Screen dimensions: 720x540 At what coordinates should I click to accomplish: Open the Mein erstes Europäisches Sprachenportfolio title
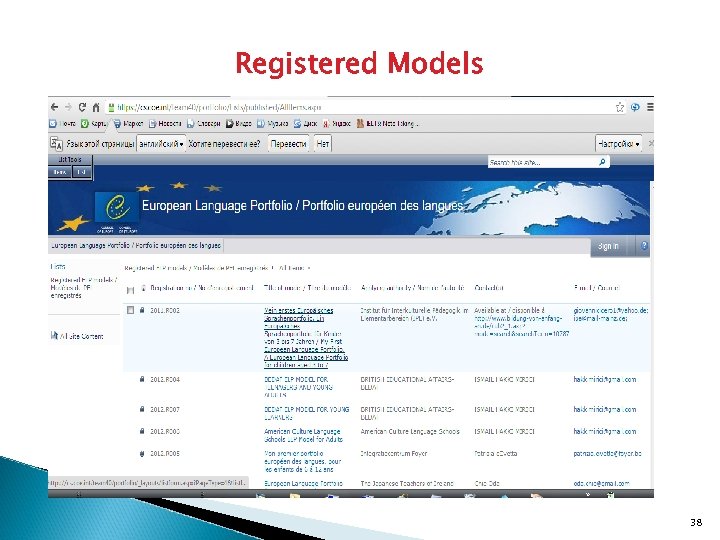tap(306, 338)
